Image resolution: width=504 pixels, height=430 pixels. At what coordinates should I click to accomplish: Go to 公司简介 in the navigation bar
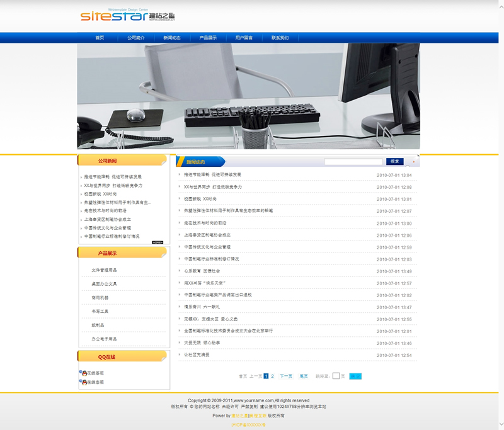pos(135,38)
